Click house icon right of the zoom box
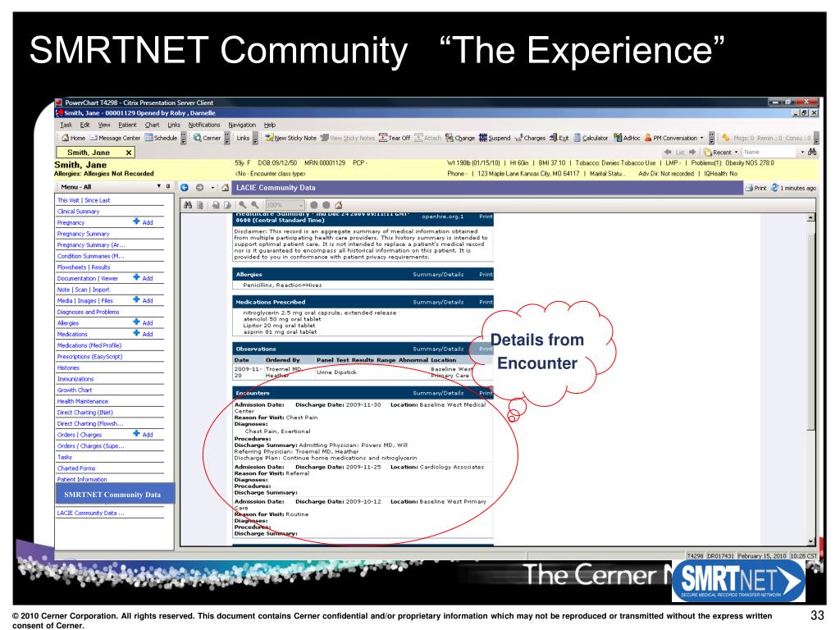 (339, 204)
